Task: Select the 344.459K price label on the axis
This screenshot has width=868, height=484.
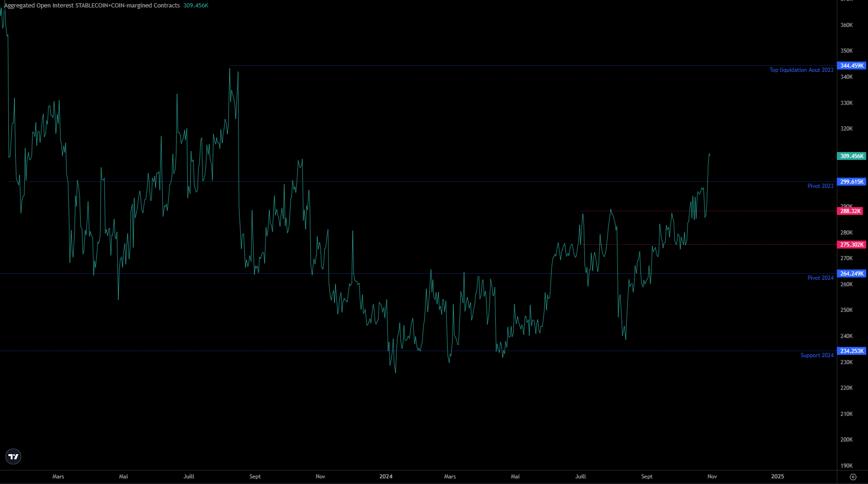Action: 851,66
